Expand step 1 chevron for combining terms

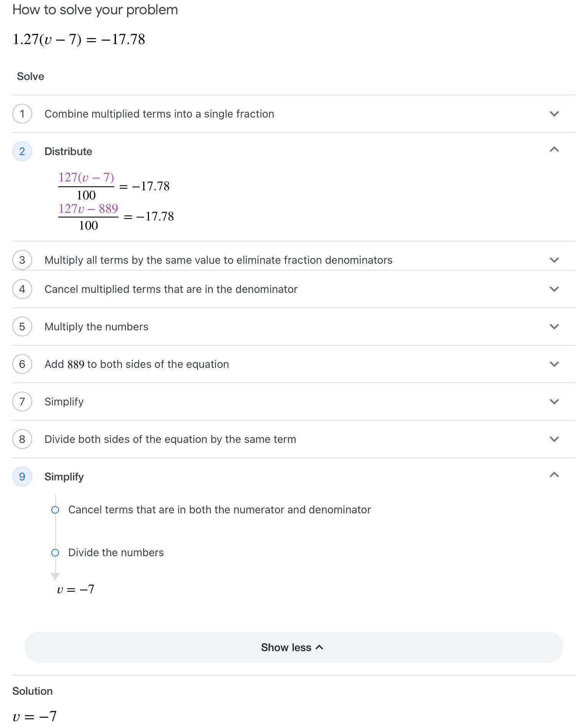(x=554, y=114)
